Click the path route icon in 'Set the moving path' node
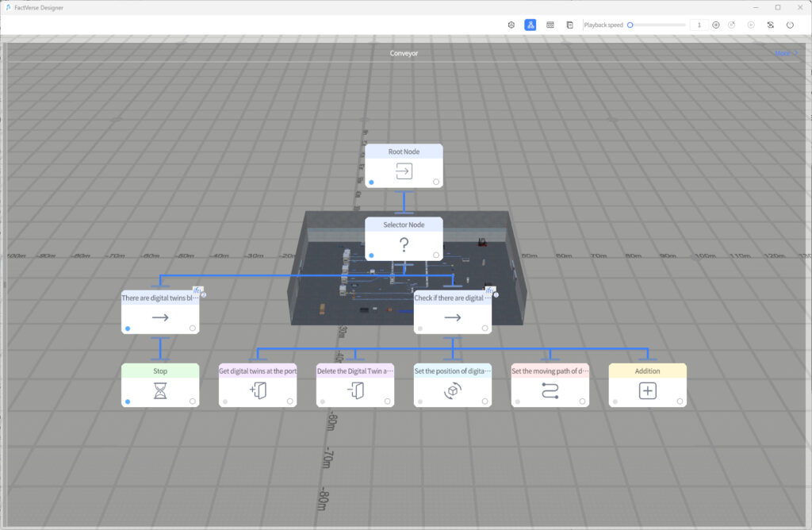Image resolution: width=812 pixels, height=530 pixels. point(550,390)
